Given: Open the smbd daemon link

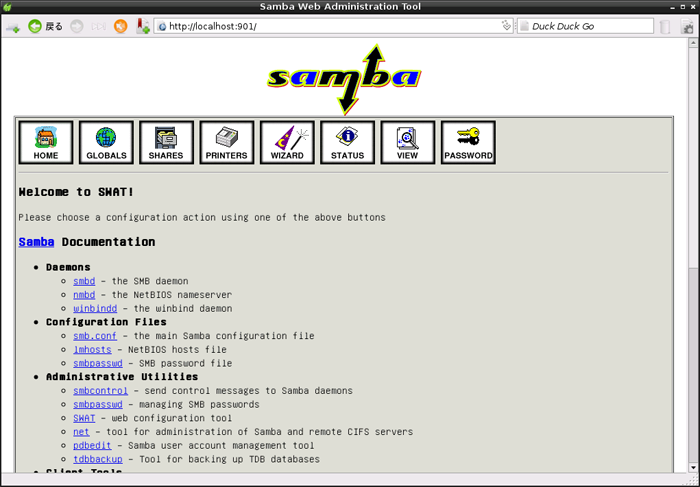Looking at the screenshot, I should pyautogui.click(x=84, y=281).
